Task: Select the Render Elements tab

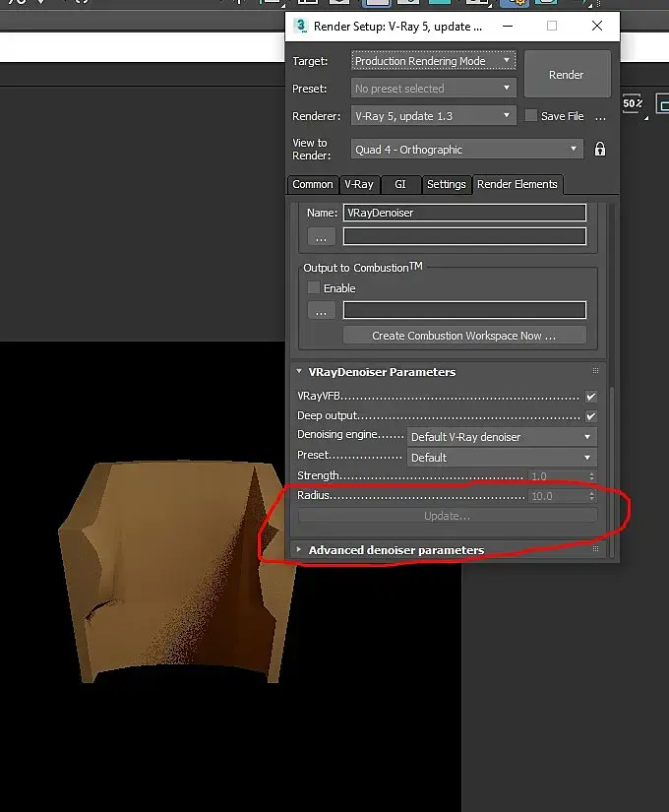Action: coord(517,184)
